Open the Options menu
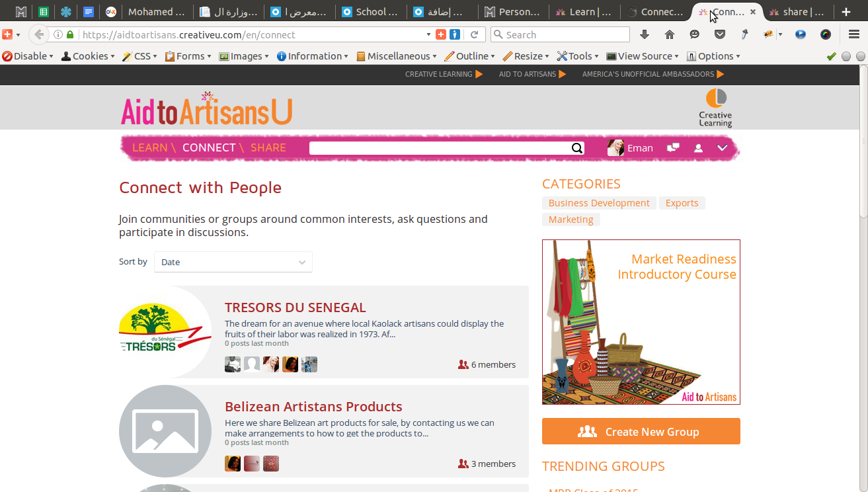 [714, 56]
